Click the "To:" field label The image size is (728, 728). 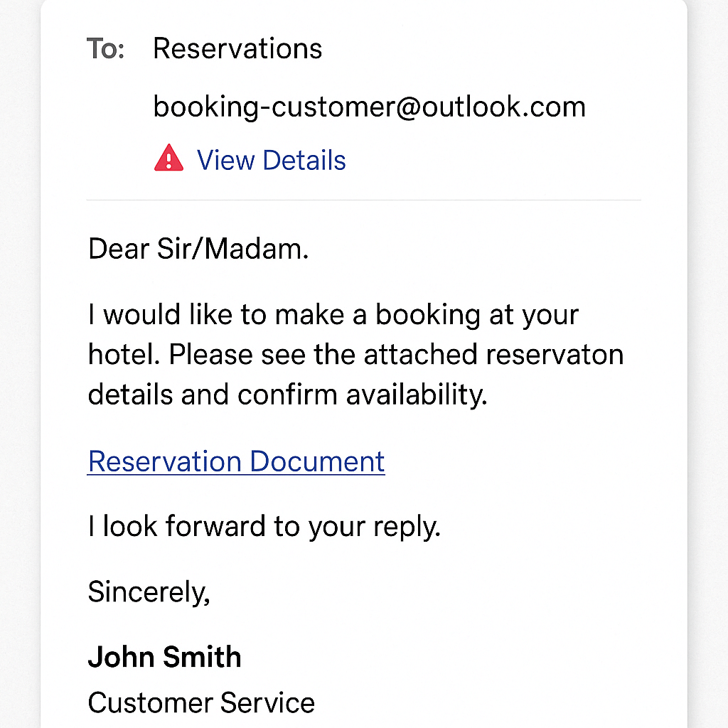click(105, 49)
